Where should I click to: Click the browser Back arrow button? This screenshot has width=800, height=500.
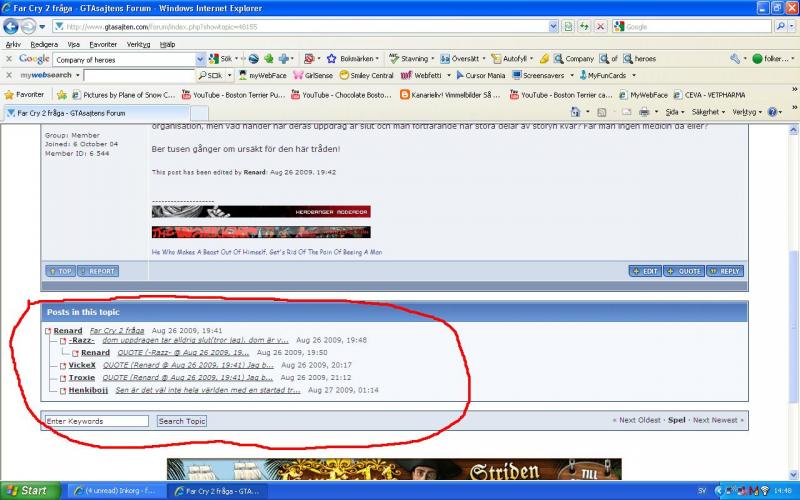pos(12,27)
